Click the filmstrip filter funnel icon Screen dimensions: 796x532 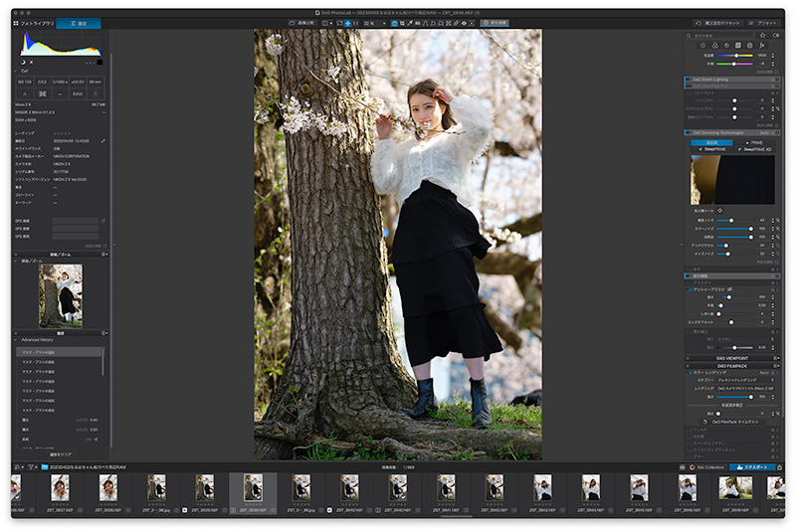32,467
